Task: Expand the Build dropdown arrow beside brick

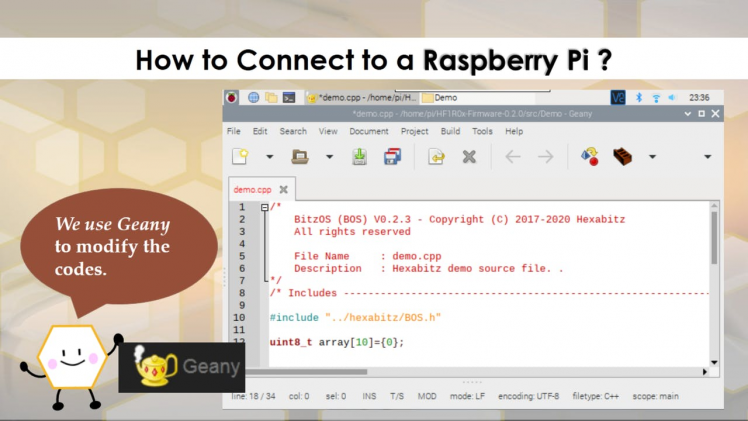Action: click(x=652, y=156)
